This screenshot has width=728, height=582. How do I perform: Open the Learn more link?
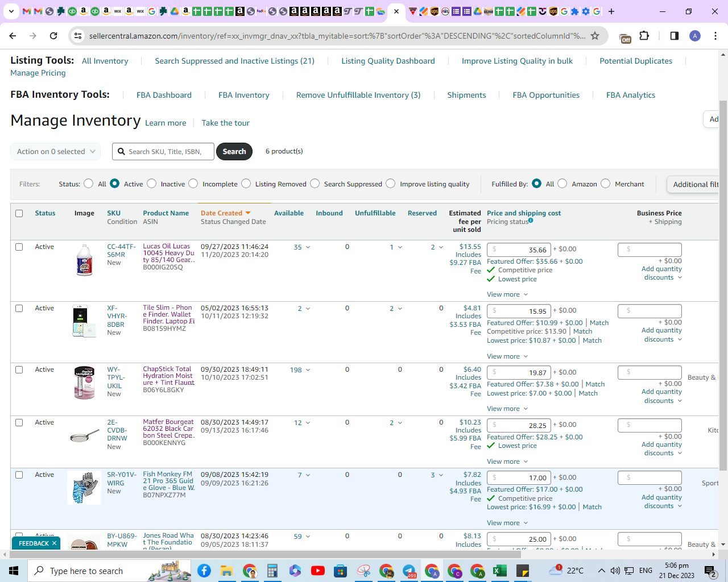pyautogui.click(x=166, y=123)
